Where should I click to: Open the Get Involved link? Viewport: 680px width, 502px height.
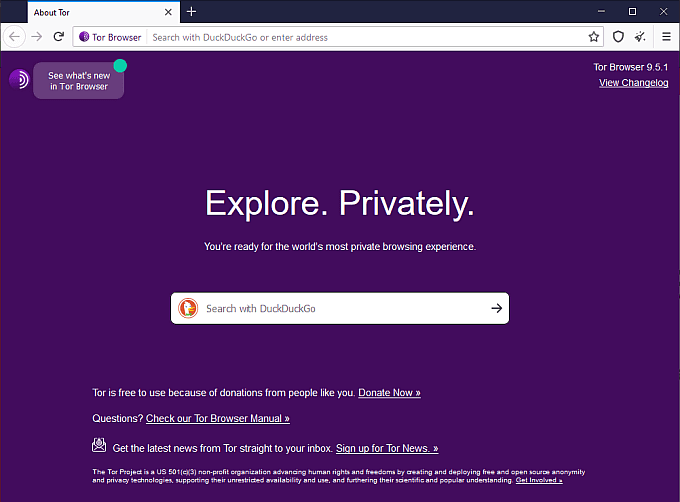(x=539, y=480)
